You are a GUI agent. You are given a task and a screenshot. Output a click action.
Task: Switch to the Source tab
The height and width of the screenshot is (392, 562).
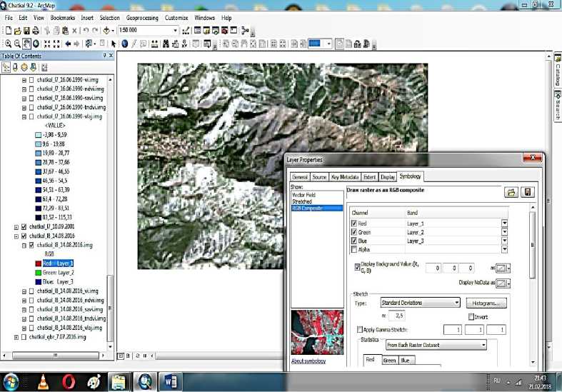click(x=319, y=176)
